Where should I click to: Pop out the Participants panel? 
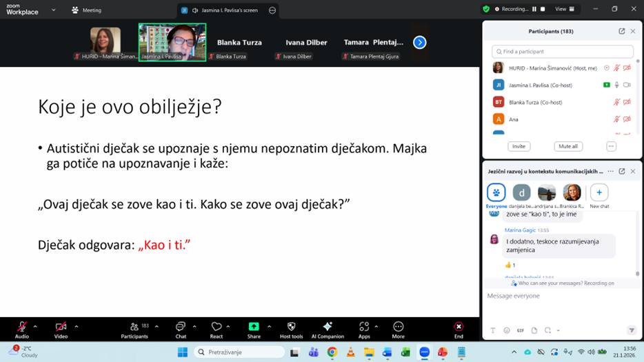[x=621, y=31]
